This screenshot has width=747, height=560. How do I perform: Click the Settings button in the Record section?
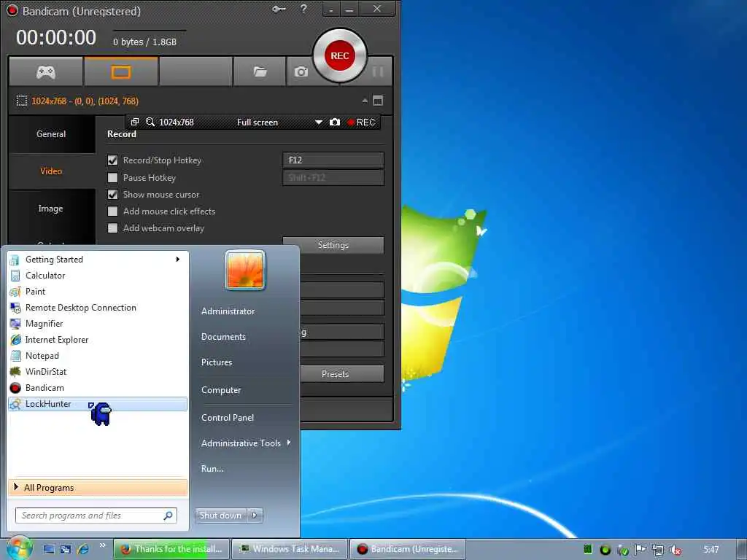pyautogui.click(x=333, y=245)
